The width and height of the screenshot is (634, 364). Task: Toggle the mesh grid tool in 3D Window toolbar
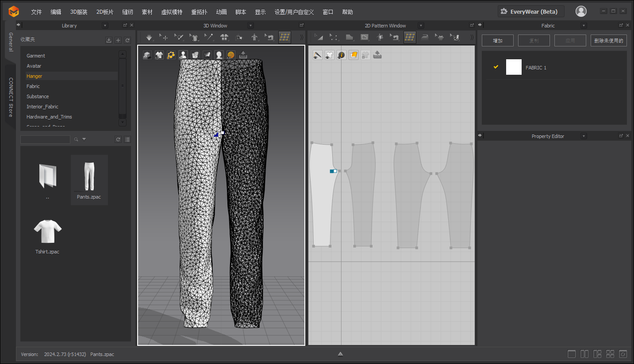(x=284, y=37)
